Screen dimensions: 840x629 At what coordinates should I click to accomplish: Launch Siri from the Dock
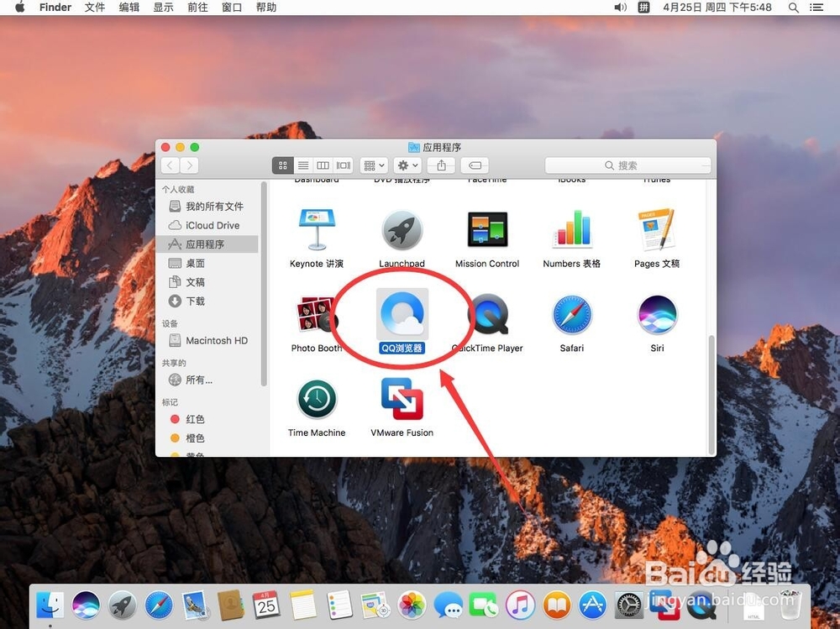point(86,605)
